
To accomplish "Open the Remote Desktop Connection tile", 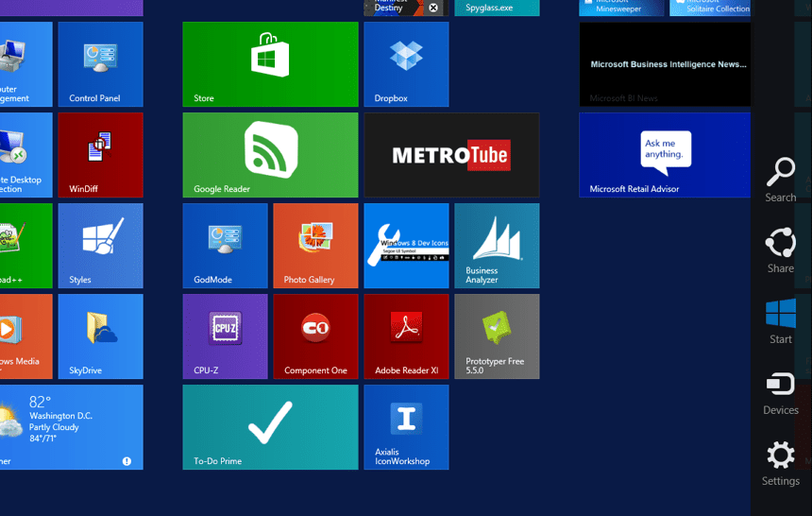I will pos(25,155).
